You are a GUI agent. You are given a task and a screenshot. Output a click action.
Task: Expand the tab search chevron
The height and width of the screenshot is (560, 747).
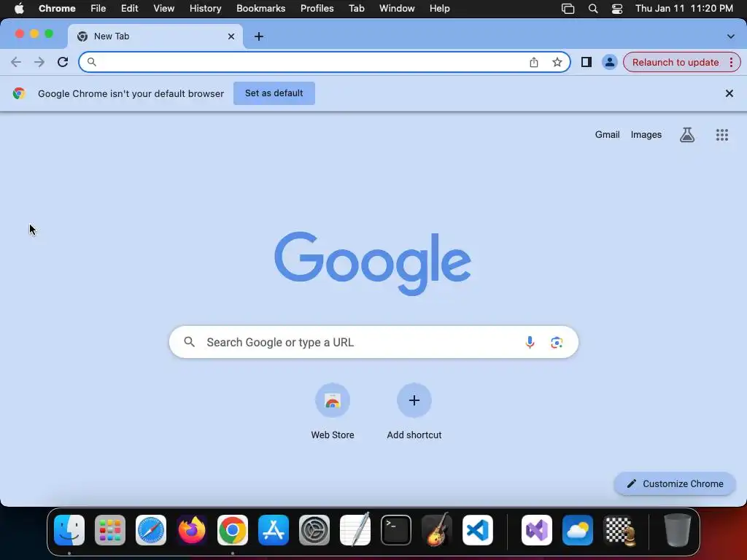(730, 36)
